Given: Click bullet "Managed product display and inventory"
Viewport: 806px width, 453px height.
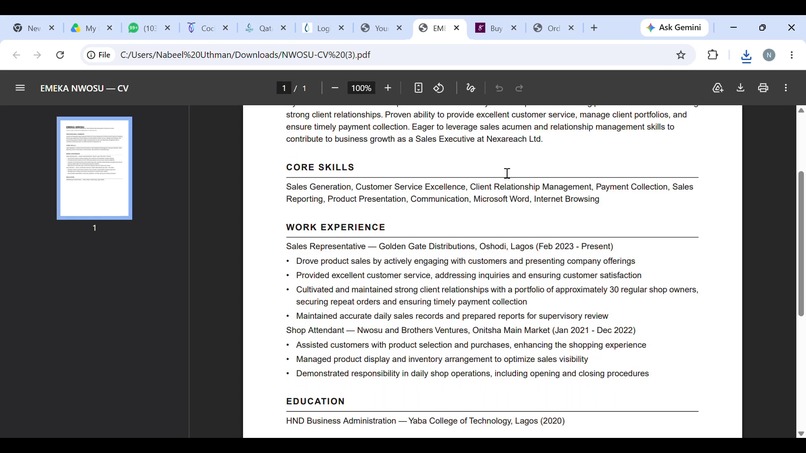Looking at the screenshot, I should (442, 359).
